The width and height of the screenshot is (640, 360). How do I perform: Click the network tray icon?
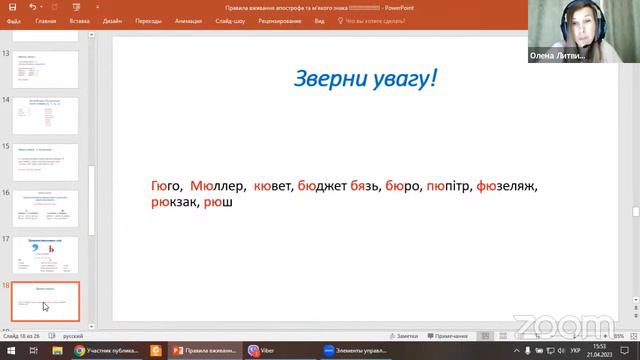pos(550,351)
